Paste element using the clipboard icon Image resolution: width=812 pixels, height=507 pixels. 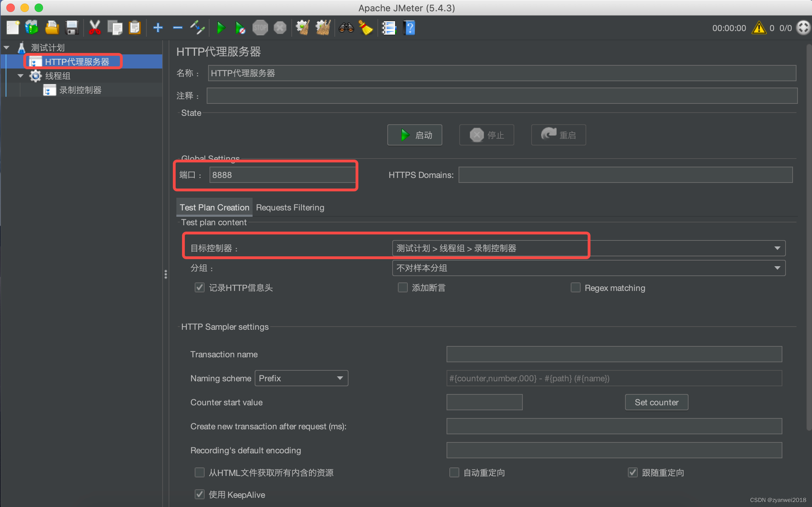click(135, 28)
